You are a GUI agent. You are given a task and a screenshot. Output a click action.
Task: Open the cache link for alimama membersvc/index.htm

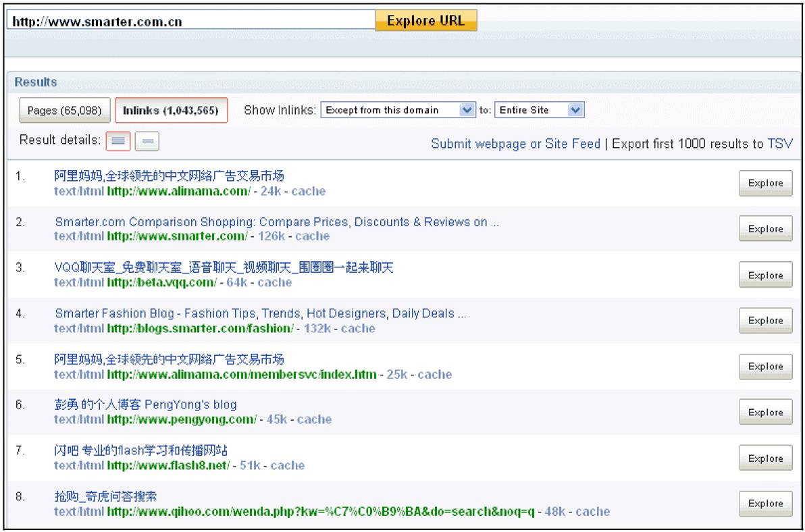(x=435, y=375)
